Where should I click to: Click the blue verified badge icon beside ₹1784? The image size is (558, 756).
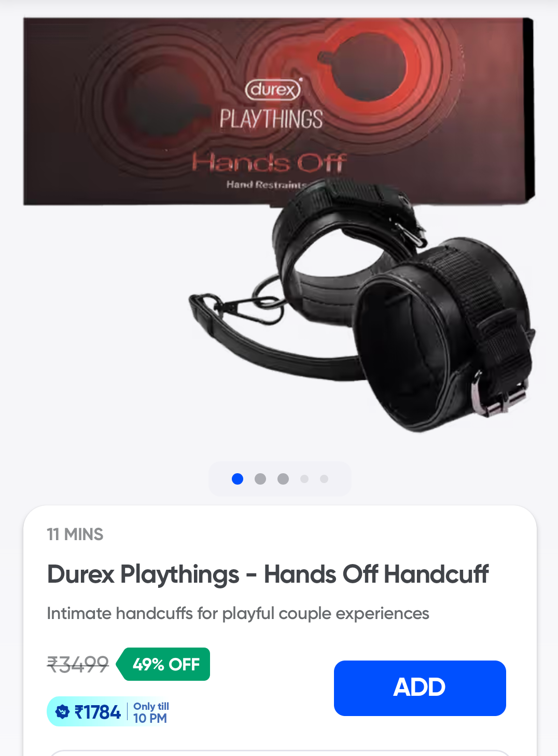tap(62, 712)
